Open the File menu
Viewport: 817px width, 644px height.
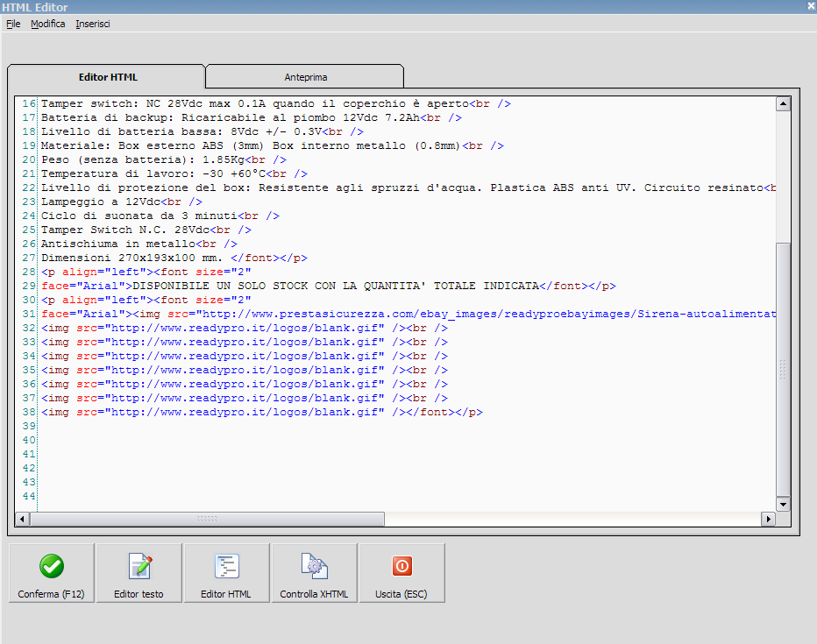(13, 24)
